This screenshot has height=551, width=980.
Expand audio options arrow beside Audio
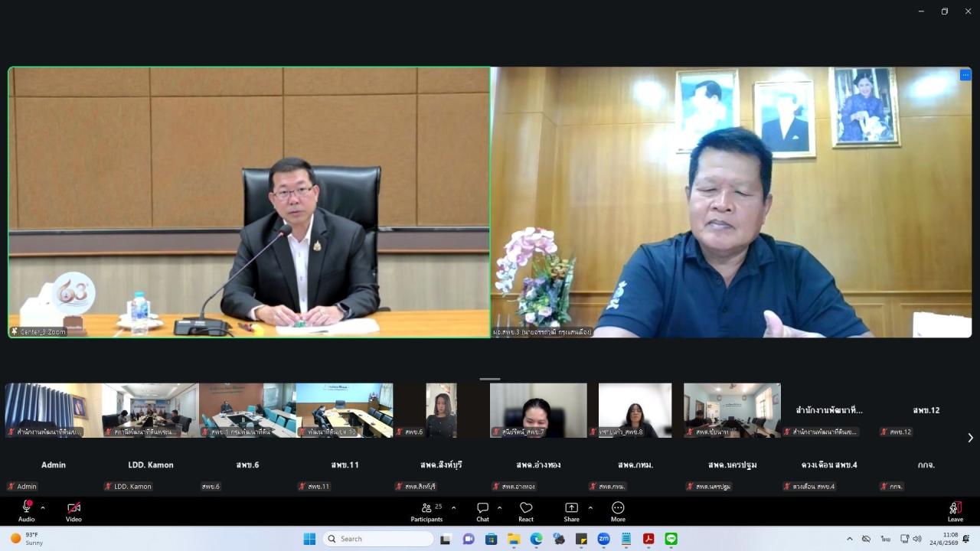click(43, 507)
